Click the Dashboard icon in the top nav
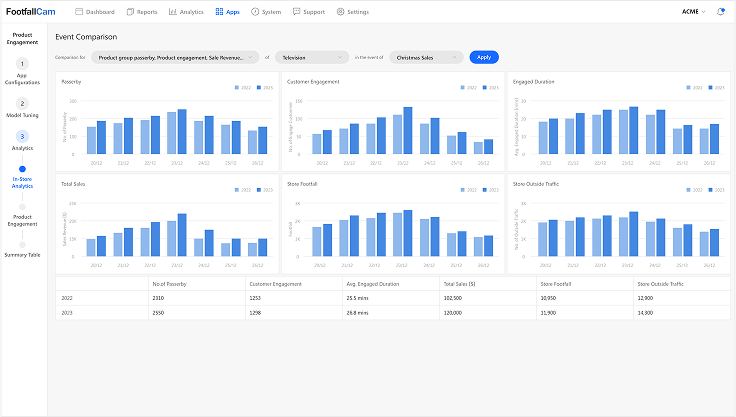736x417 pixels. coord(79,12)
